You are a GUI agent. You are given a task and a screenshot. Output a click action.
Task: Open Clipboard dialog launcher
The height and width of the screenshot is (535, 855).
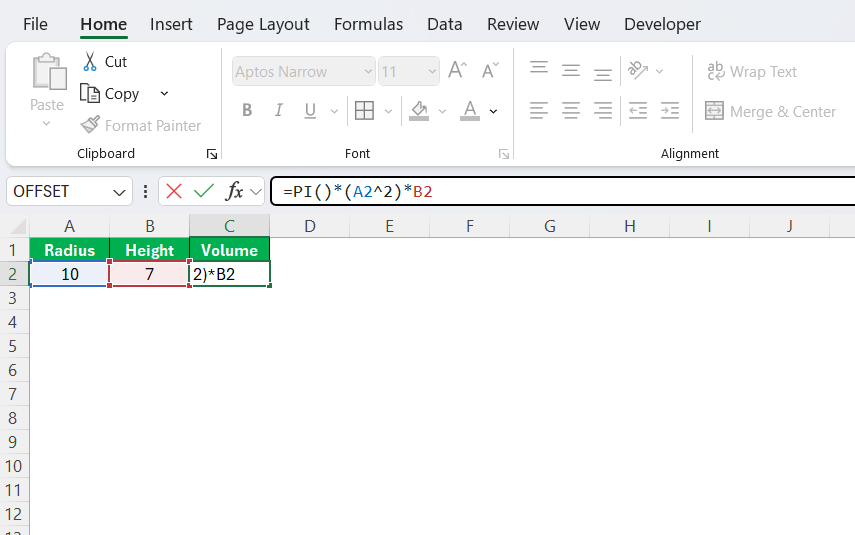(212, 154)
